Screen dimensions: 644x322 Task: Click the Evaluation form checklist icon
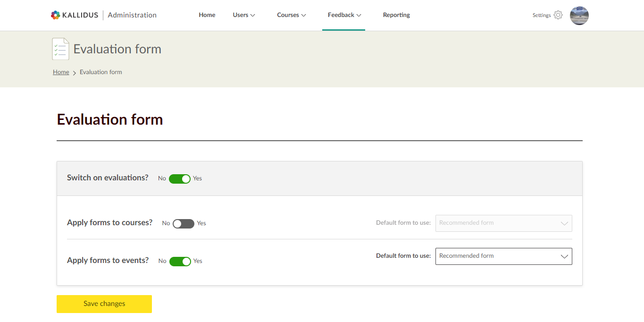[60, 49]
